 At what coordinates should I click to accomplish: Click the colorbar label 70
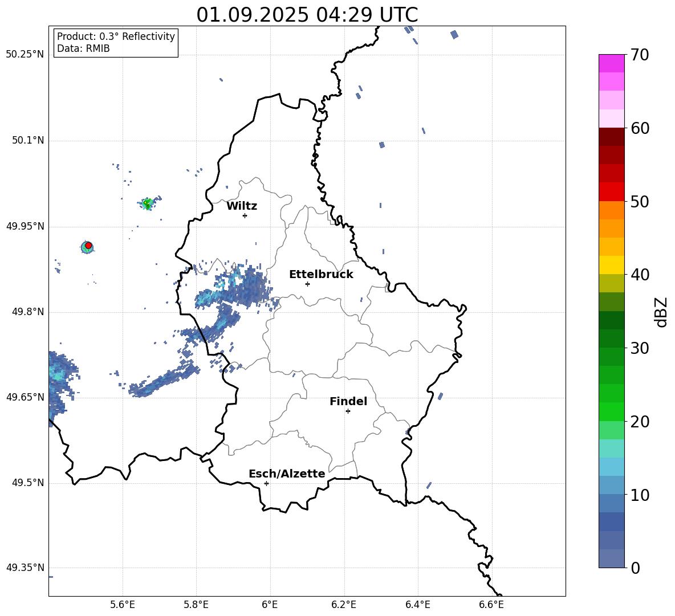pos(640,55)
